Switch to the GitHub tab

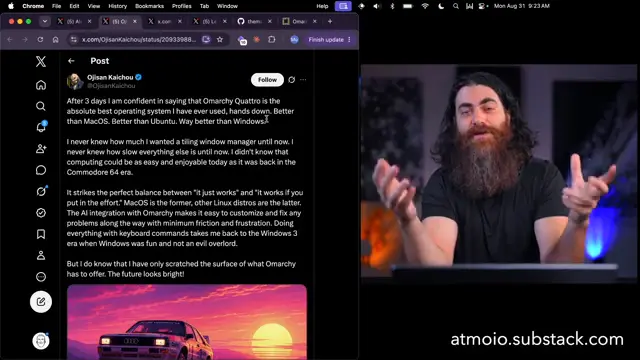pos(255,21)
